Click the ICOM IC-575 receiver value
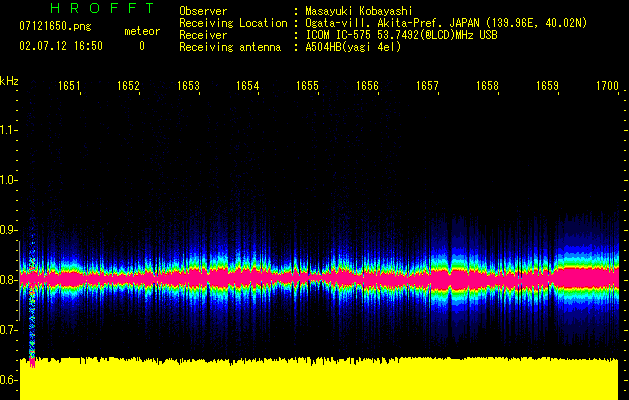This screenshot has width=629, height=400. [401, 35]
